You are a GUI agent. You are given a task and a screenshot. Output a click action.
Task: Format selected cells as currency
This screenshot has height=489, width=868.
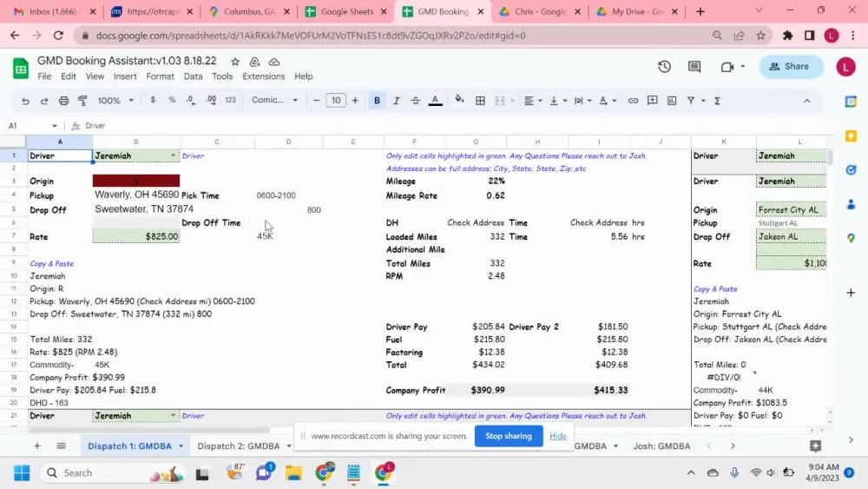[153, 100]
